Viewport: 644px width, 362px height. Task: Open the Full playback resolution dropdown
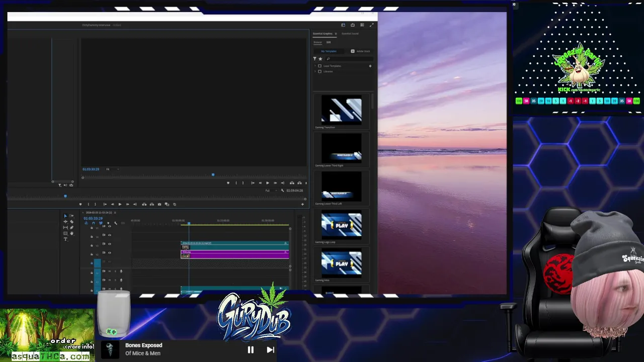point(271,191)
